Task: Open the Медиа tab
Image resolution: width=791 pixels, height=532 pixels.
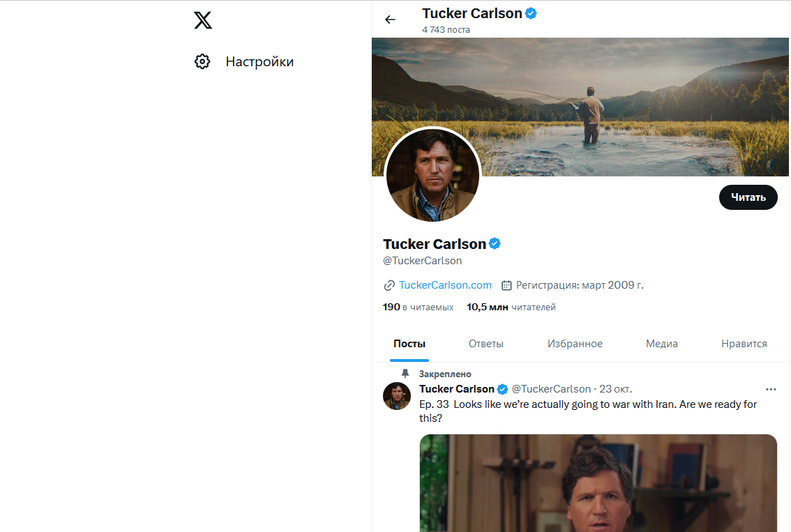Action: (x=662, y=344)
